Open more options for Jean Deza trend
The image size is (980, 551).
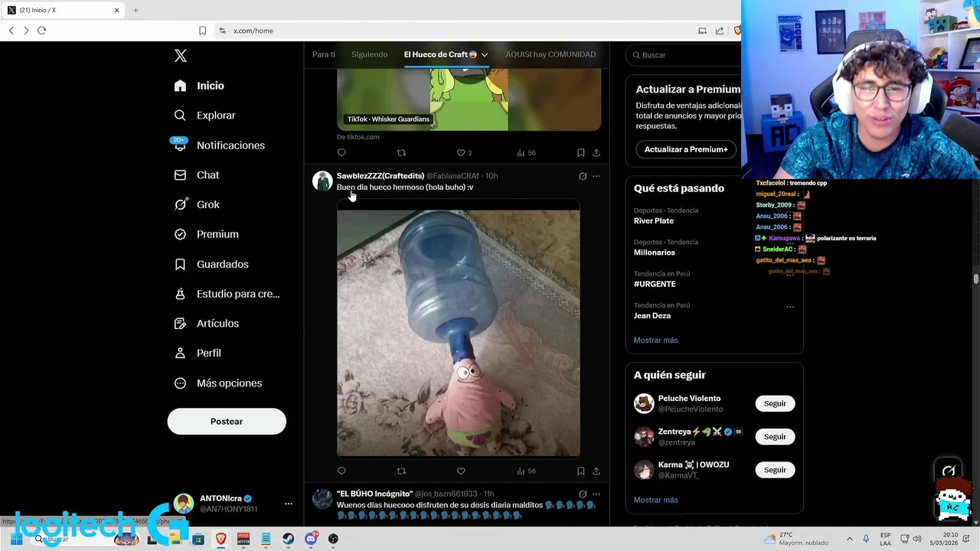click(790, 307)
